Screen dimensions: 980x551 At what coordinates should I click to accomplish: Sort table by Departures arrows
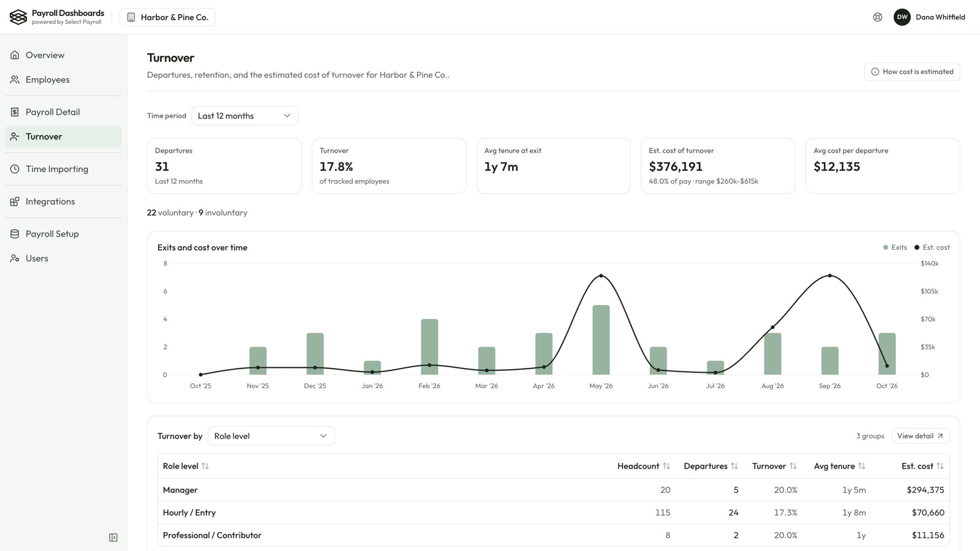click(734, 466)
